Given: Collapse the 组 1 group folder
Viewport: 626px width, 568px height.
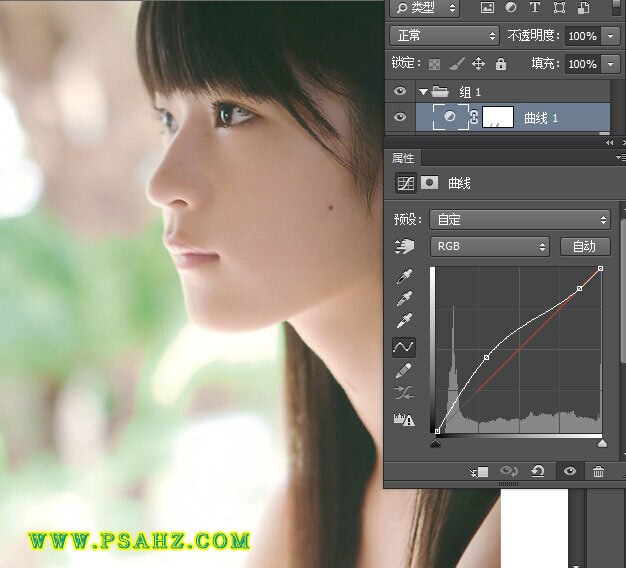Looking at the screenshot, I should (423, 92).
